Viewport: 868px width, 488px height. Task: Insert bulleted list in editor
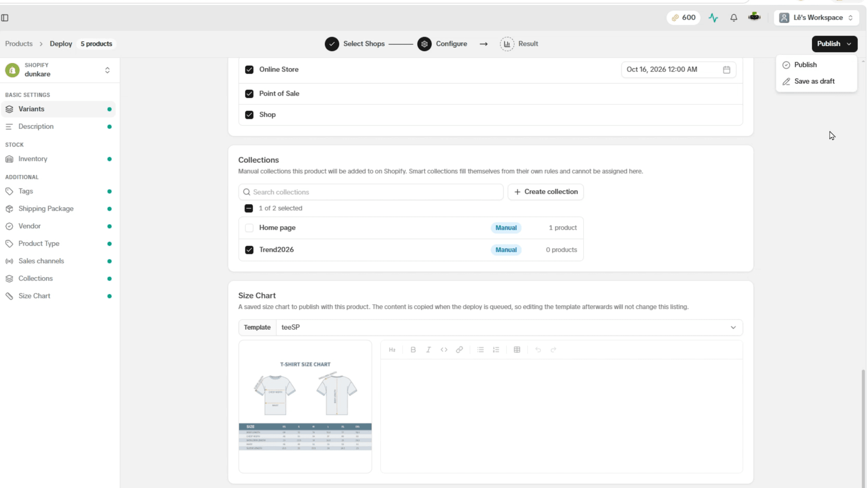480,350
